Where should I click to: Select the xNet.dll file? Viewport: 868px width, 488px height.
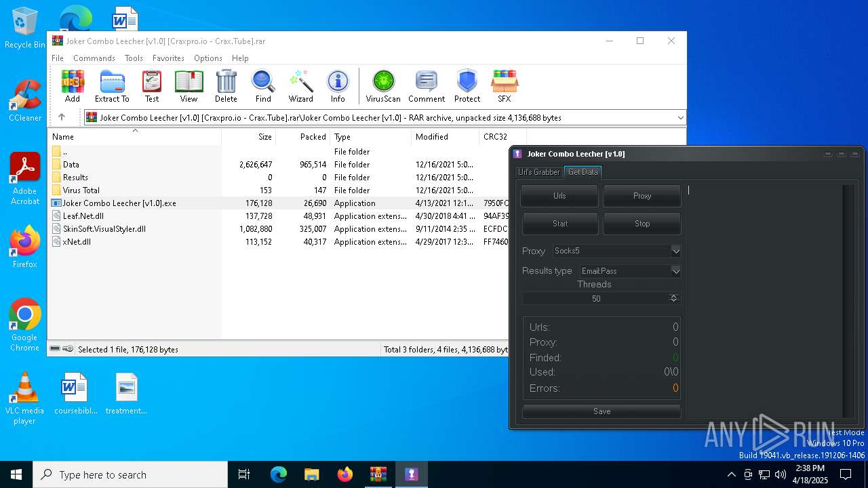coord(278,242)
